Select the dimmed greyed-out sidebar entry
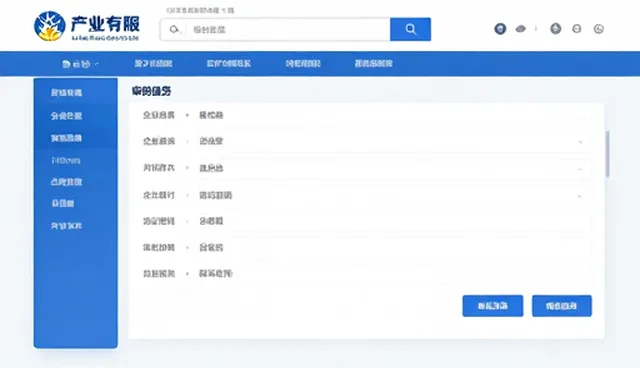The image size is (640, 368). (66, 160)
